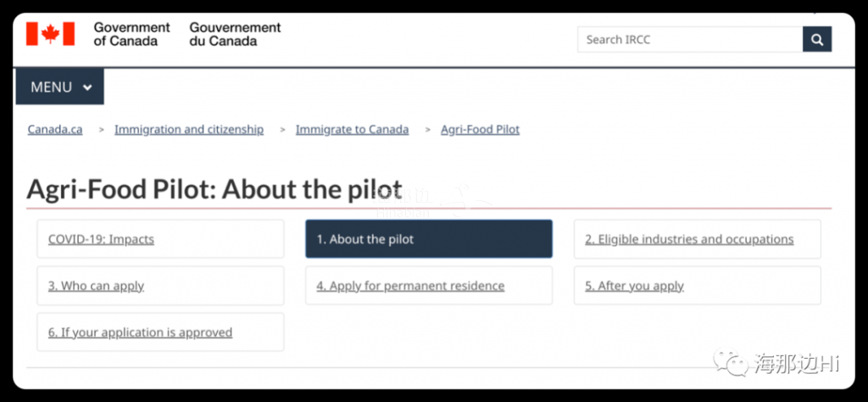Click the magnifying glass search button
This screenshot has width=868, height=402.
pyautogui.click(x=817, y=39)
